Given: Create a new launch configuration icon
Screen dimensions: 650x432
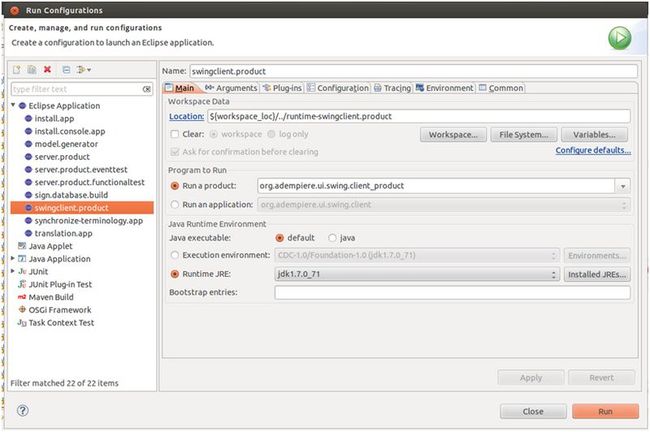Looking at the screenshot, I should 17,70.
